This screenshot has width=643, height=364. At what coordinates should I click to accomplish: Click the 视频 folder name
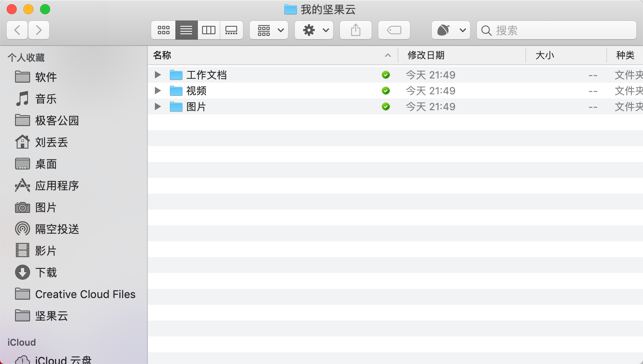[x=196, y=91]
